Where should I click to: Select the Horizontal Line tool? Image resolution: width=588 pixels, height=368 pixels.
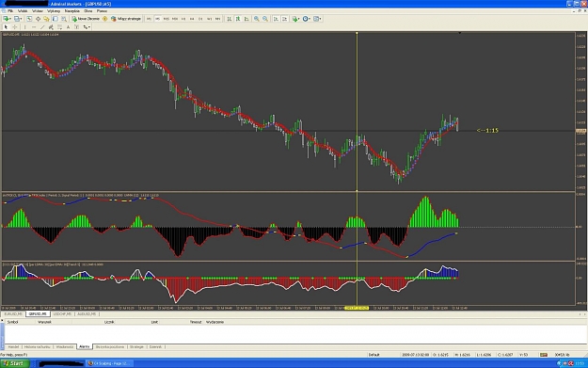click(34, 27)
